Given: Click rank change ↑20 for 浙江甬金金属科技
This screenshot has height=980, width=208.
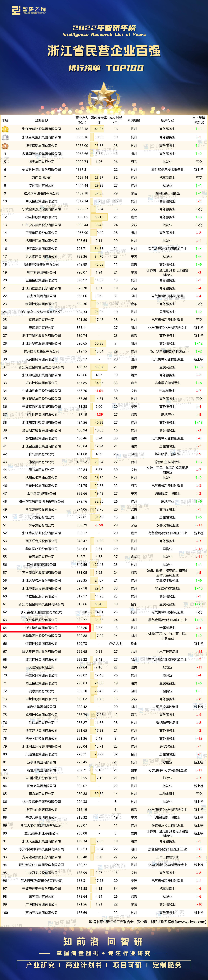Looking at the screenshot, I should pos(198,604).
